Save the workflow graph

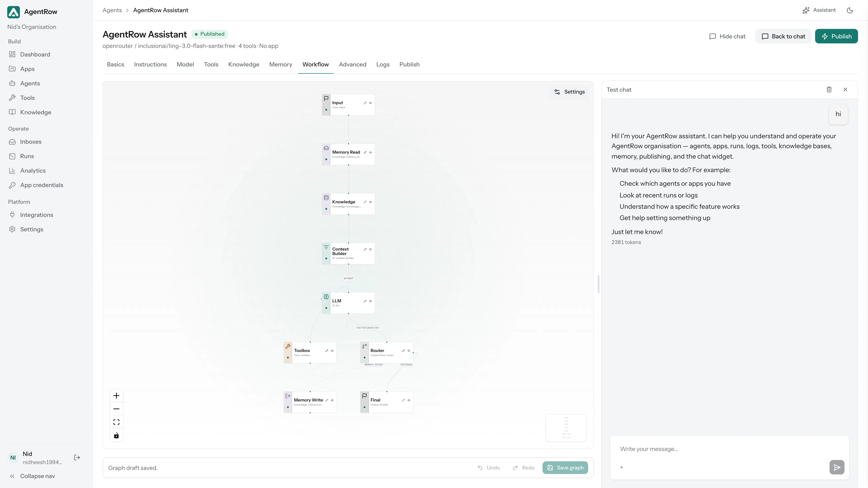tap(565, 468)
